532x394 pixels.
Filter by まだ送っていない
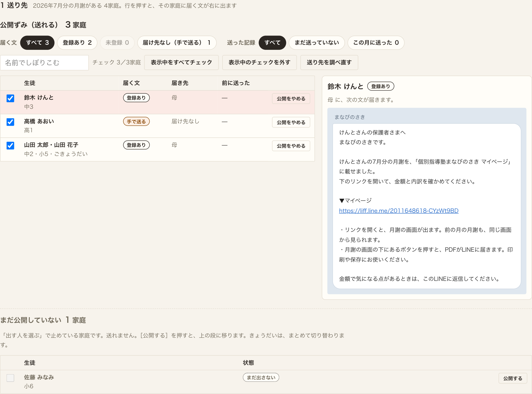317,43
